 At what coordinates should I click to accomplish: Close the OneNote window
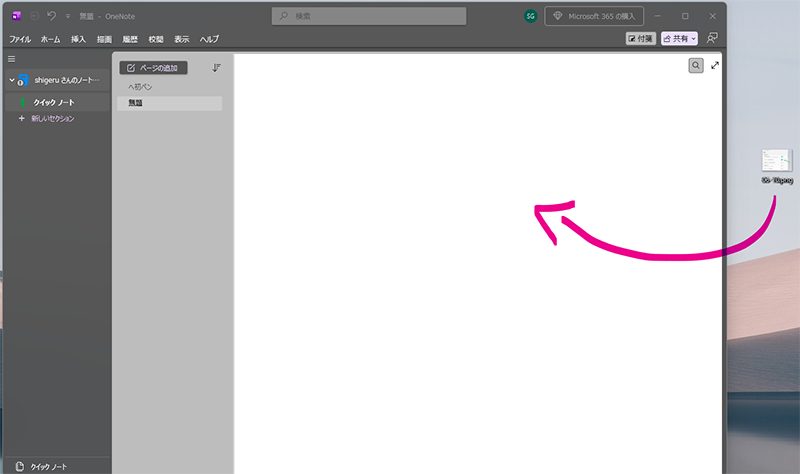pyautogui.click(x=713, y=16)
